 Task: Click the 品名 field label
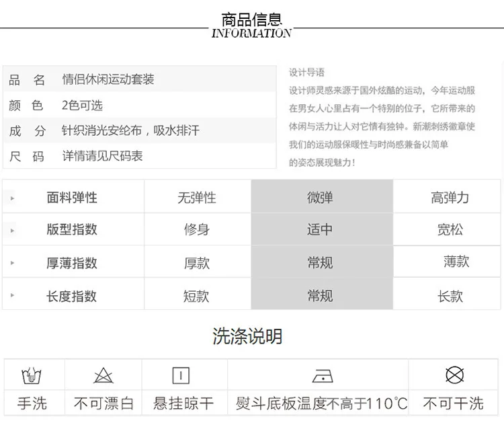tap(27, 79)
